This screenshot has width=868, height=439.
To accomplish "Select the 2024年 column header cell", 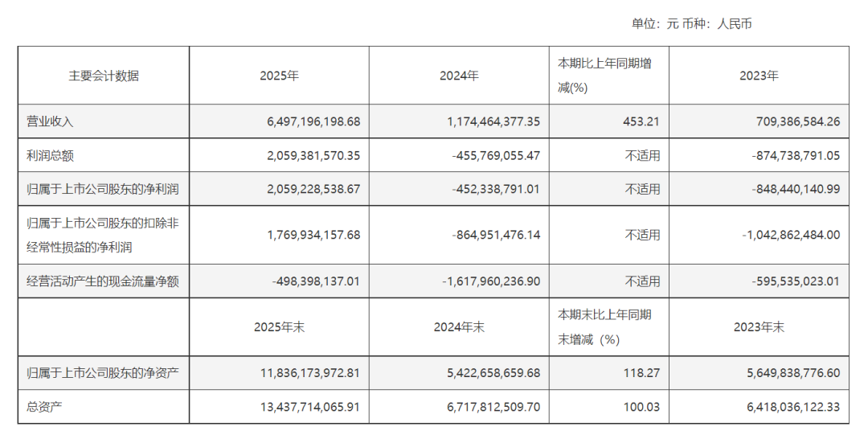I will [x=459, y=76].
